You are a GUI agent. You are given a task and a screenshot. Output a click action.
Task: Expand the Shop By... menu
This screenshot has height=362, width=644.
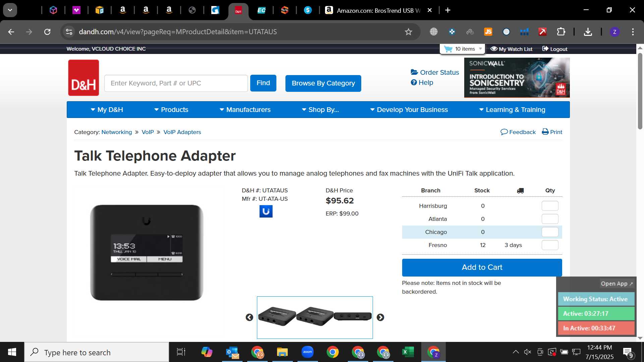[x=320, y=110]
